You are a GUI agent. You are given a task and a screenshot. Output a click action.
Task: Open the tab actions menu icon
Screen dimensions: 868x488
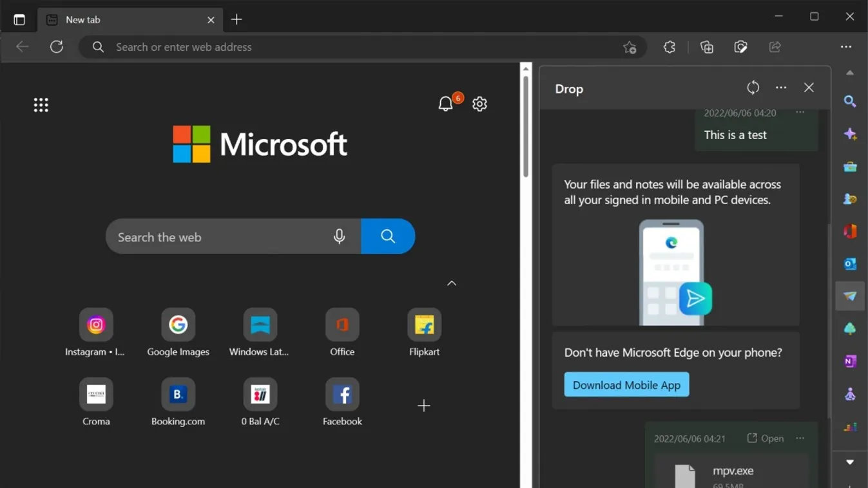tap(19, 19)
